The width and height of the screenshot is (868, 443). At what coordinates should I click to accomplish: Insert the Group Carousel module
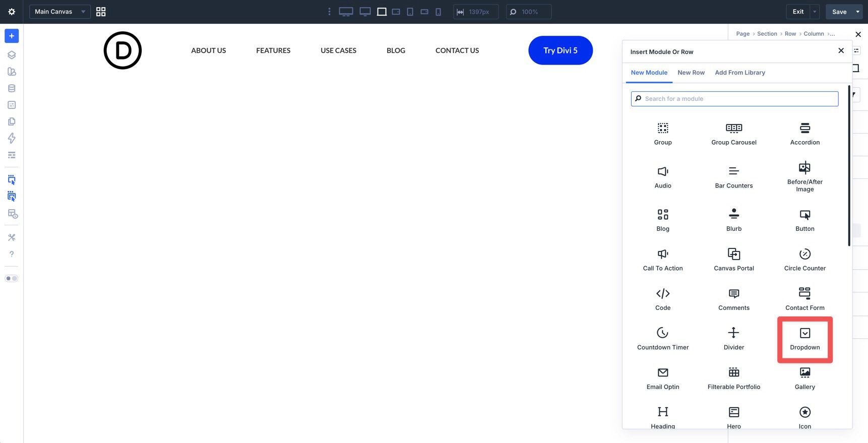click(734, 134)
